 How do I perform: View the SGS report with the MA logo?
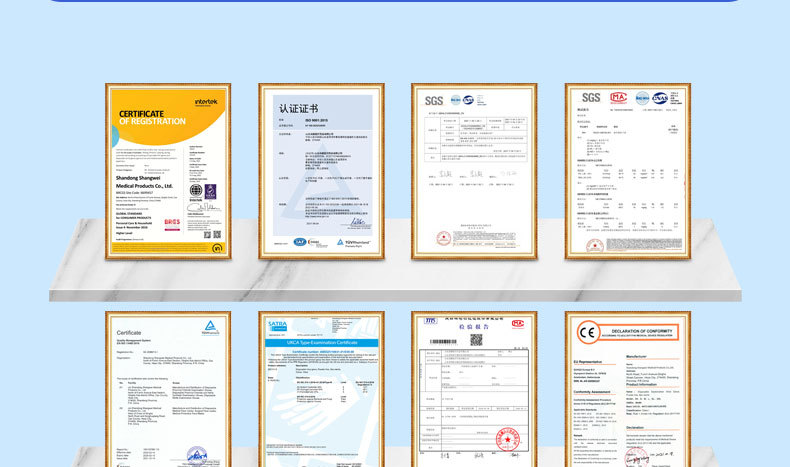pos(628,171)
